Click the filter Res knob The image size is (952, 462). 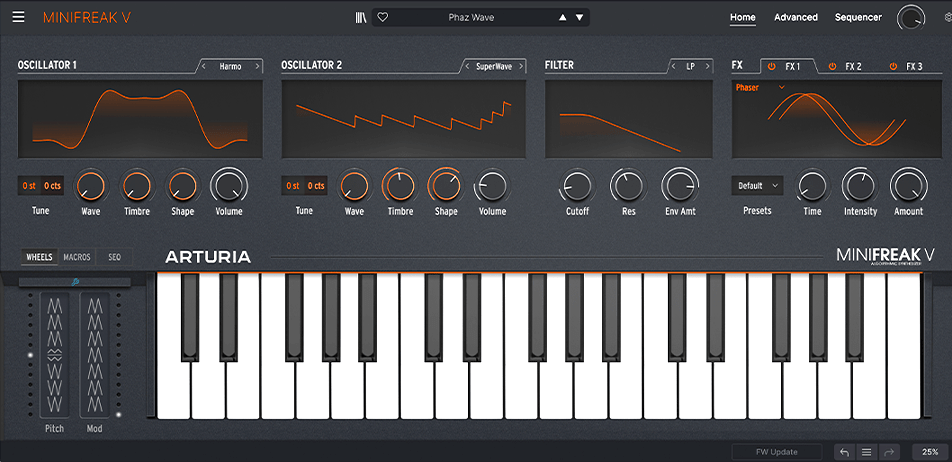click(628, 186)
